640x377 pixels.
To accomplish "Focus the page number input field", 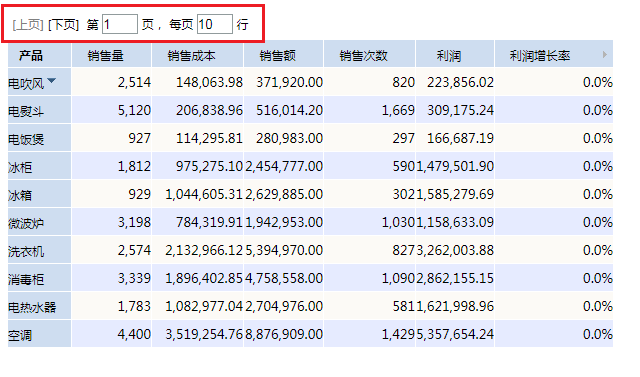I will tap(120, 24).
